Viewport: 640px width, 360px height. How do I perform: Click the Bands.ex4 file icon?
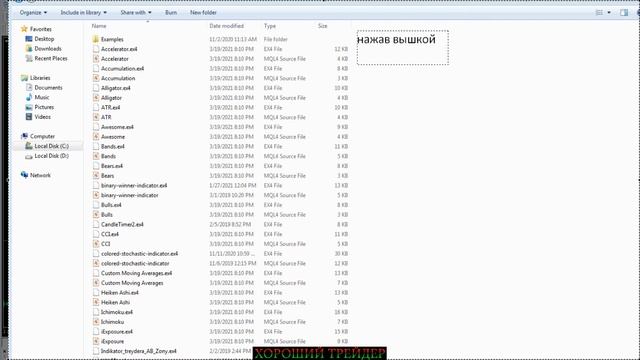[x=96, y=146]
